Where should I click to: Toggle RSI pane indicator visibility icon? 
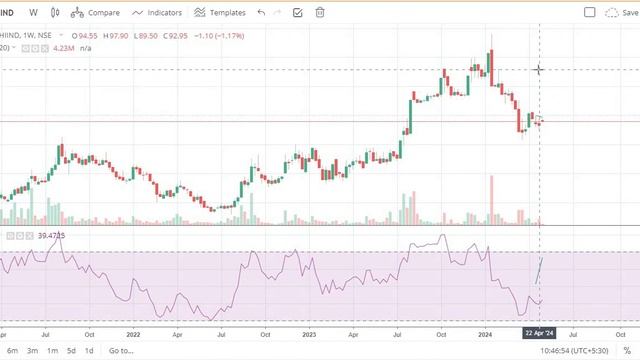pos(10,236)
